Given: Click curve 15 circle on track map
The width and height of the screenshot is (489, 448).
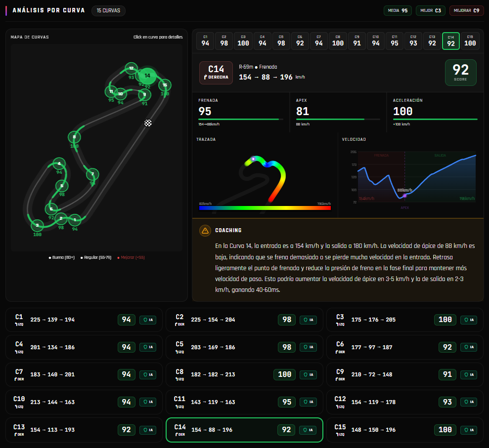Looking at the screenshot, I should coord(165,85).
